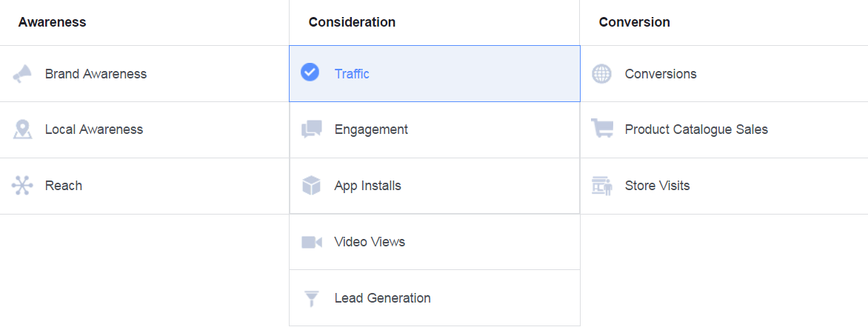Click the Store Visits shop icon
Screen dimensions: 868x327
[601, 186]
